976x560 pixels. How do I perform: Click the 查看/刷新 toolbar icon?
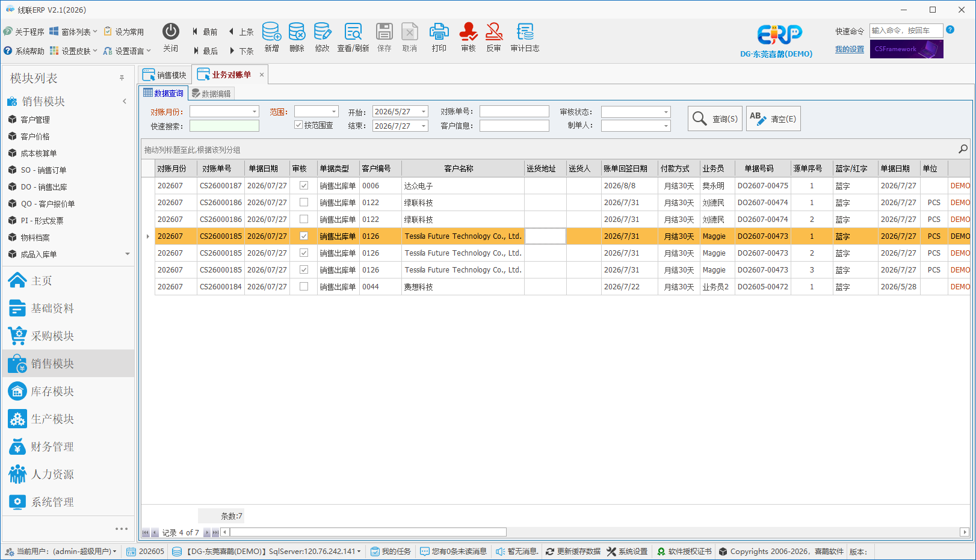[353, 37]
